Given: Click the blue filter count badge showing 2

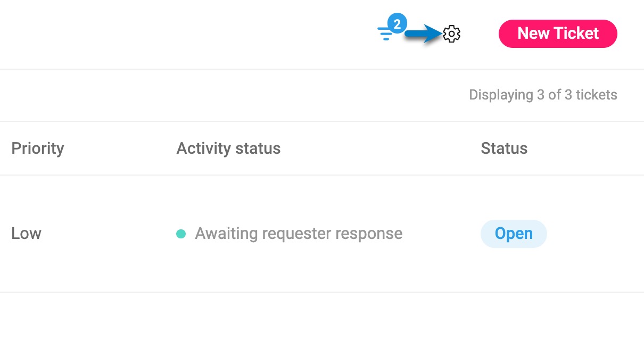Looking at the screenshot, I should 397,23.
